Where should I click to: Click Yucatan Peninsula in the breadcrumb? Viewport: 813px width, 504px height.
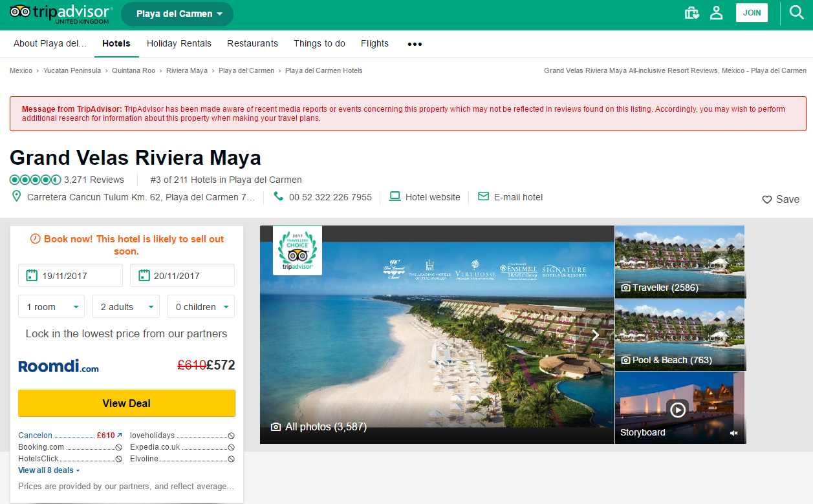pos(72,70)
